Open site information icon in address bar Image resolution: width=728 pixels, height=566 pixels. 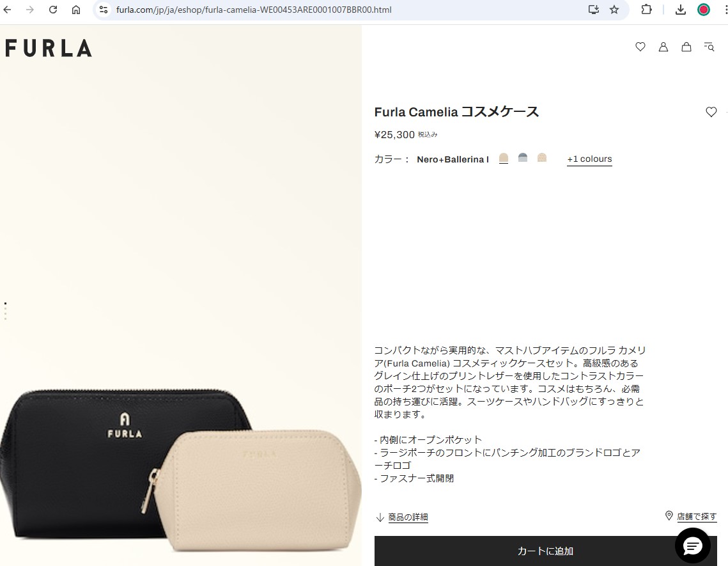pyautogui.click(x=104, y=10)
